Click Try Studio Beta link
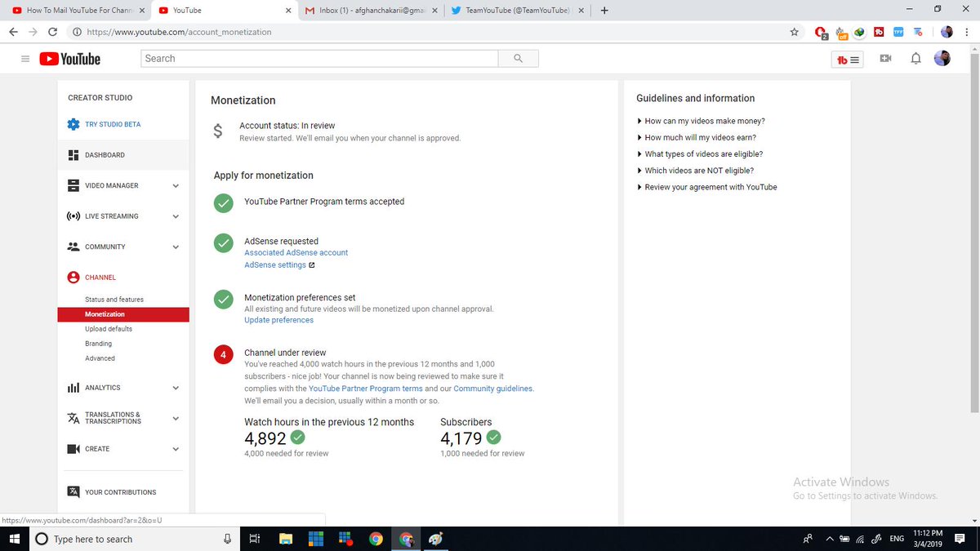Screen dimensions: 980x551 (x=113, y=124)
